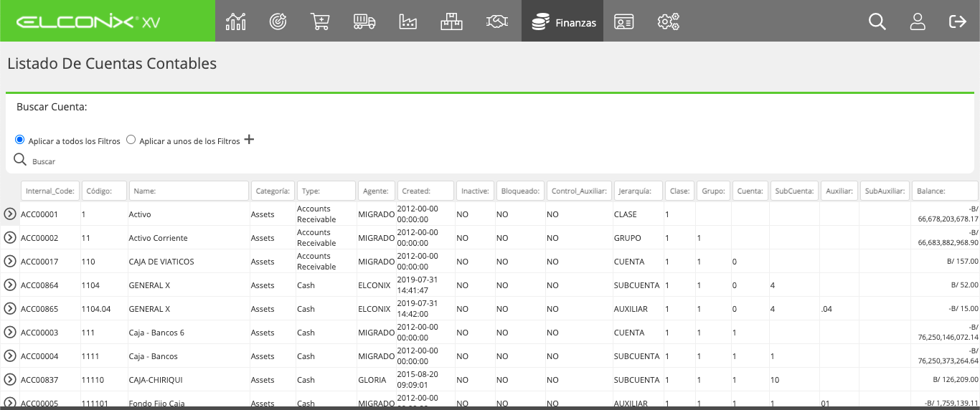Select the Finanzas menu tab
The width and height of the screenshot is (980, 410).
[x=562, y=22]
